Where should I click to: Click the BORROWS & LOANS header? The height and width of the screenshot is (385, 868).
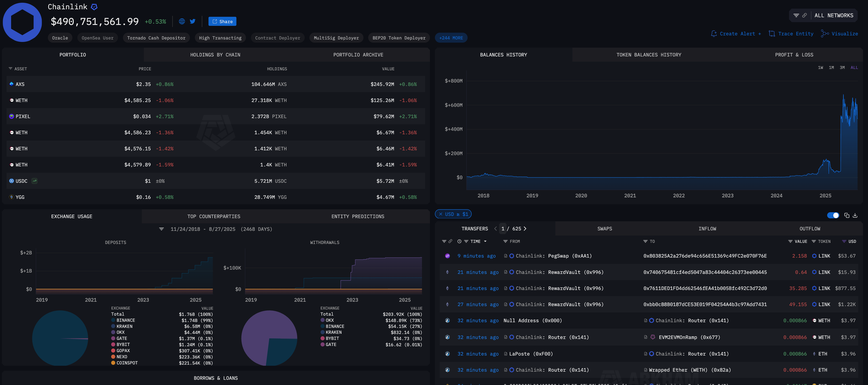tap(216, 378)
